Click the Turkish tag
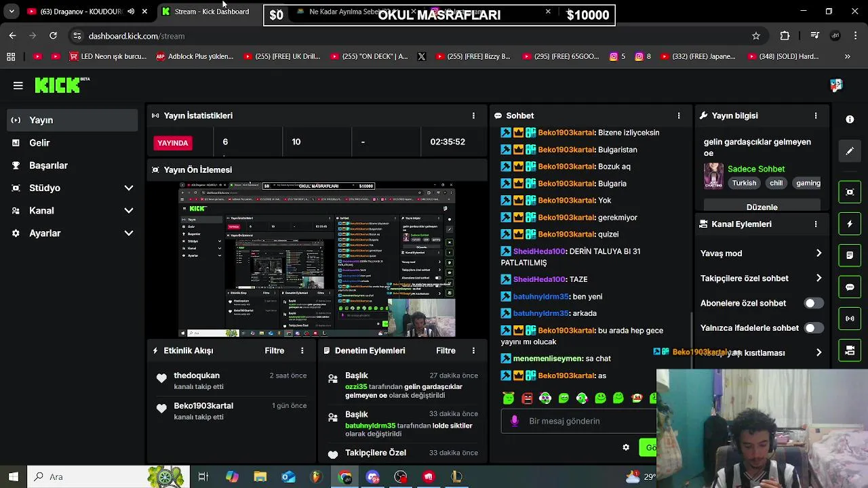 744,183
